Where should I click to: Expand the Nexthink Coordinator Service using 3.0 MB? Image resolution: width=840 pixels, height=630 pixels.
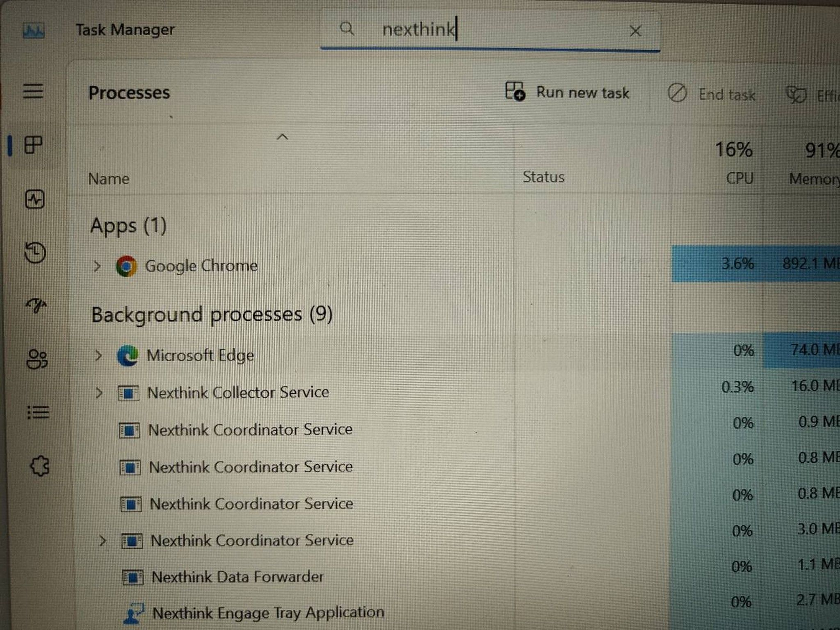(103, 541)
